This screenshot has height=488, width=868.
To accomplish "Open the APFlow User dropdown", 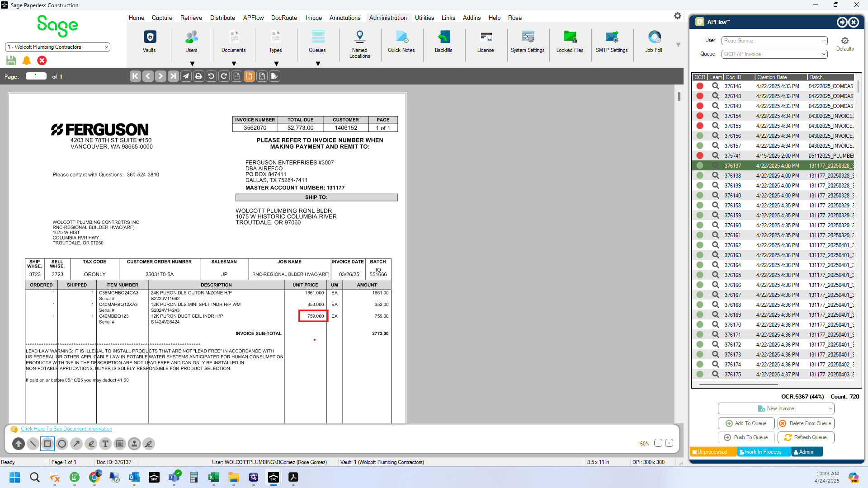I will point(774,41).
